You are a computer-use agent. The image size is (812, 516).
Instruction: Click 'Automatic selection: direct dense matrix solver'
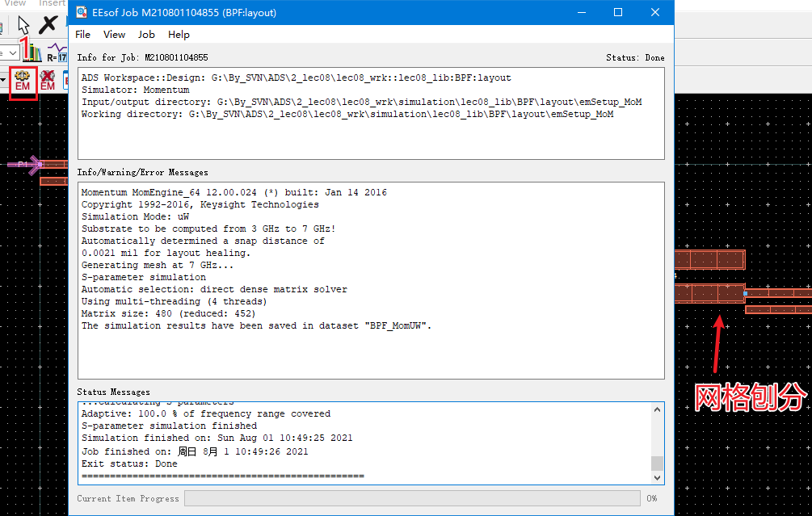(214, 289)
